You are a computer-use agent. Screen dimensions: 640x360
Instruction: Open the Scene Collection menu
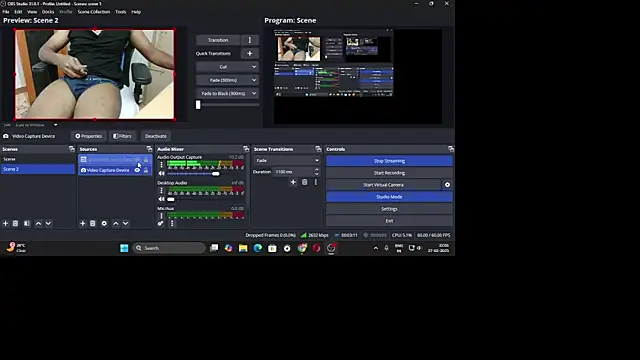click(x=94, y=12)
